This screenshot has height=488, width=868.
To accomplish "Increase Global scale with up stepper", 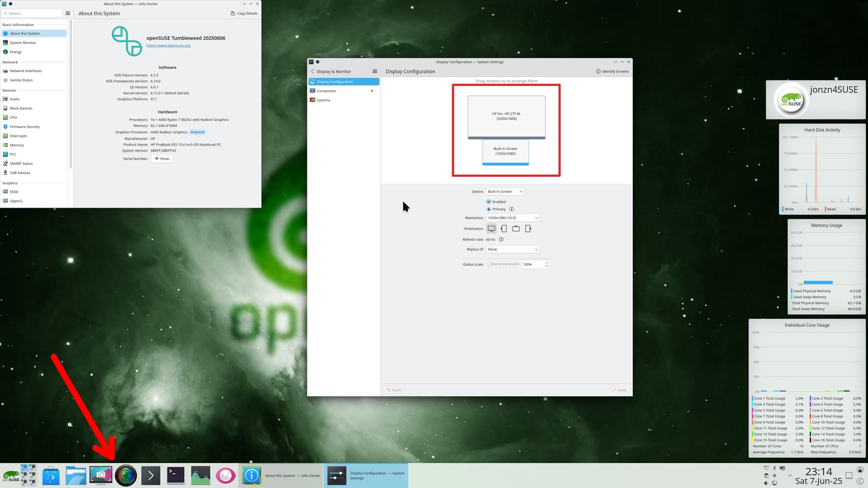I will [547, 263].
